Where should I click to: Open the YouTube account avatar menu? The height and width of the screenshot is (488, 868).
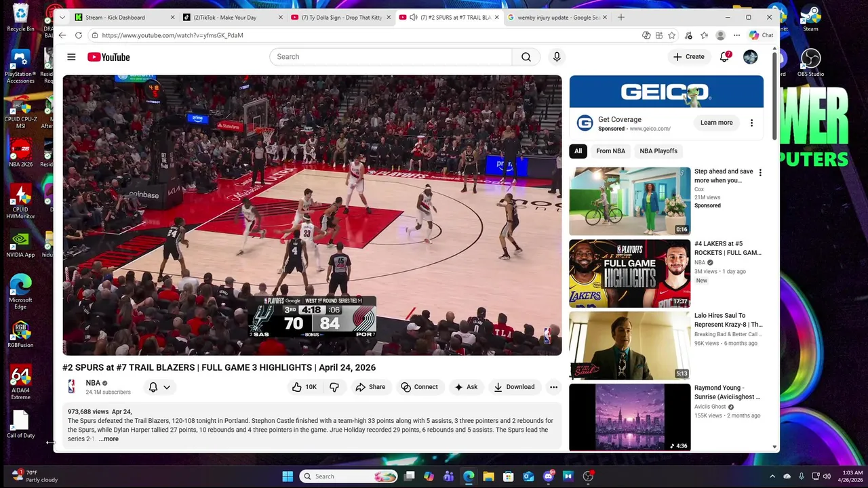750,57
